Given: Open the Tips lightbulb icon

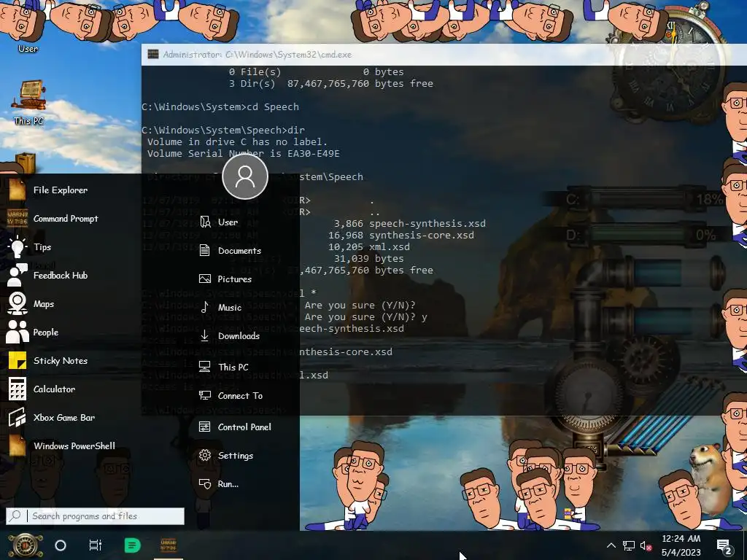Looking at the screenshot, I should (18, 246).
